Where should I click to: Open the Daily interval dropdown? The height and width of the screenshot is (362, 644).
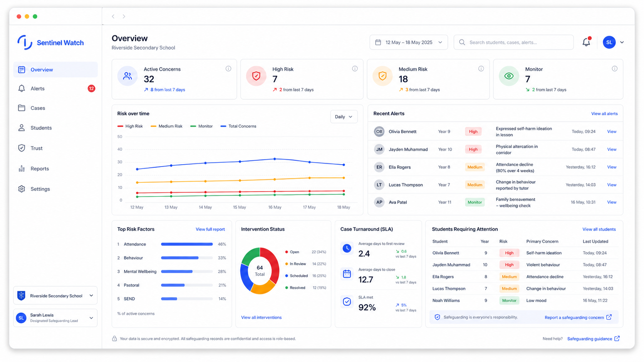[344, 117]
